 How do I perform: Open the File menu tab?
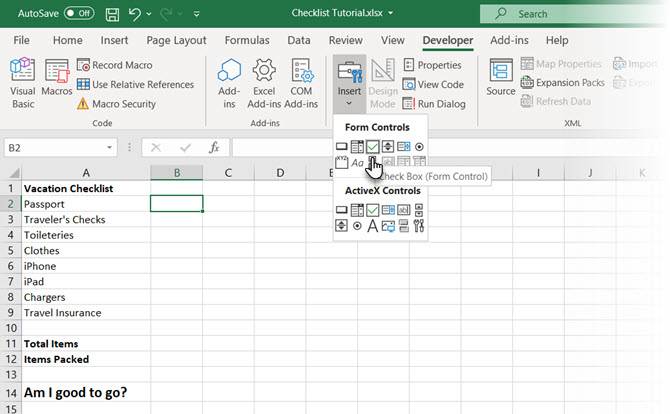(x=21, y=40)
